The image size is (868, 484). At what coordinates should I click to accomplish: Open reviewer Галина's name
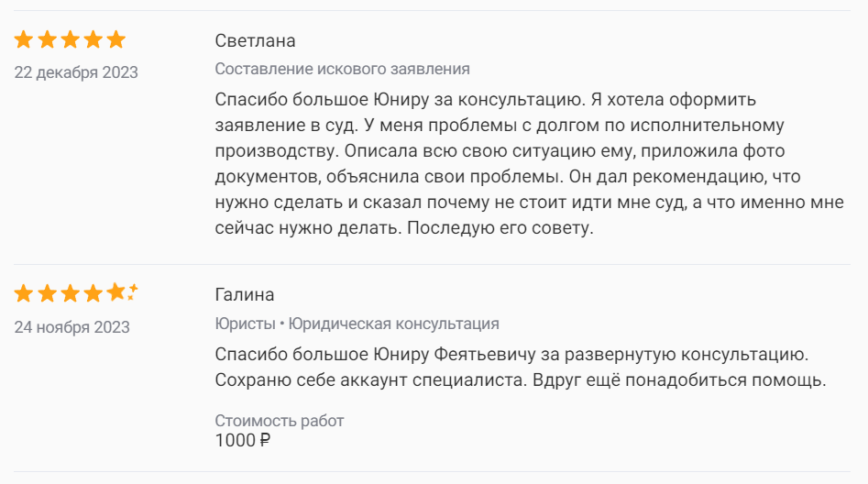tap(245, 295)
